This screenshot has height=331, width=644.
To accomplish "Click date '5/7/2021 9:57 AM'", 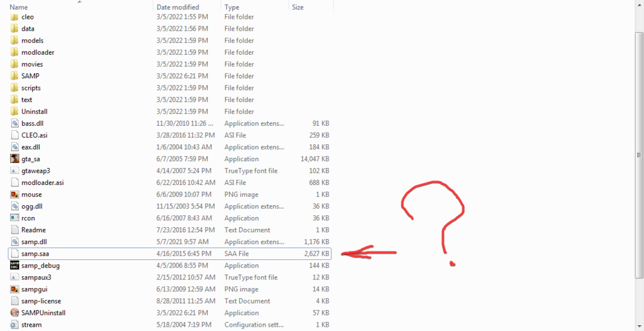I will click(182, 242).
